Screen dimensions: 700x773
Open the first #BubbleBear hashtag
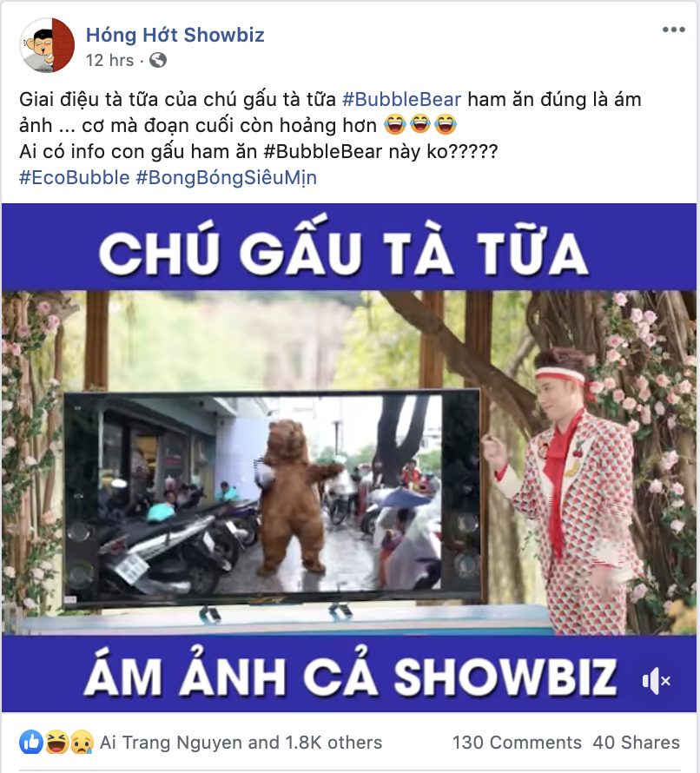pos(402,100)
